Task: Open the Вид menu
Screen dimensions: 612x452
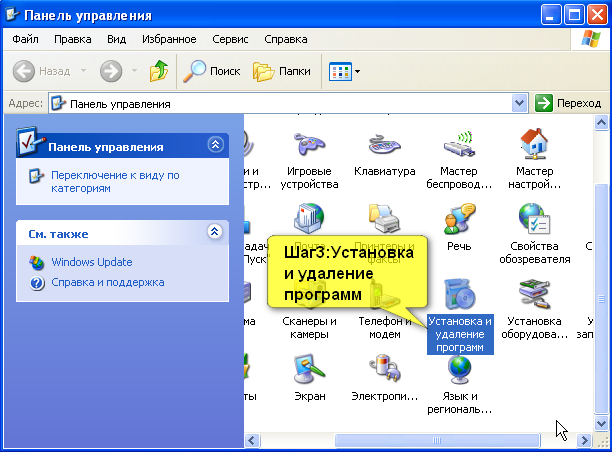Action: pos(116,39)
